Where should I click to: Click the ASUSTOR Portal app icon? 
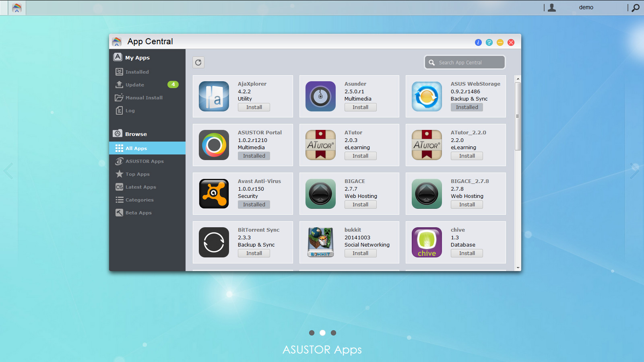coord(214,145)
